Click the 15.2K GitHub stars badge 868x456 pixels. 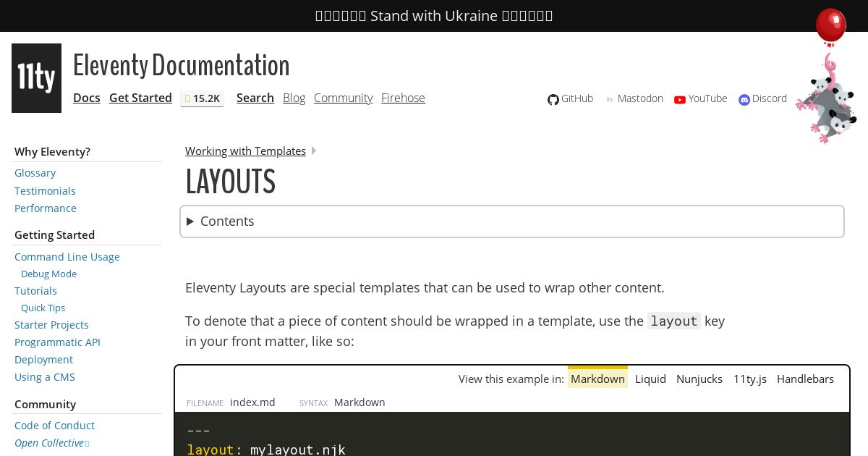pos(202,98)
